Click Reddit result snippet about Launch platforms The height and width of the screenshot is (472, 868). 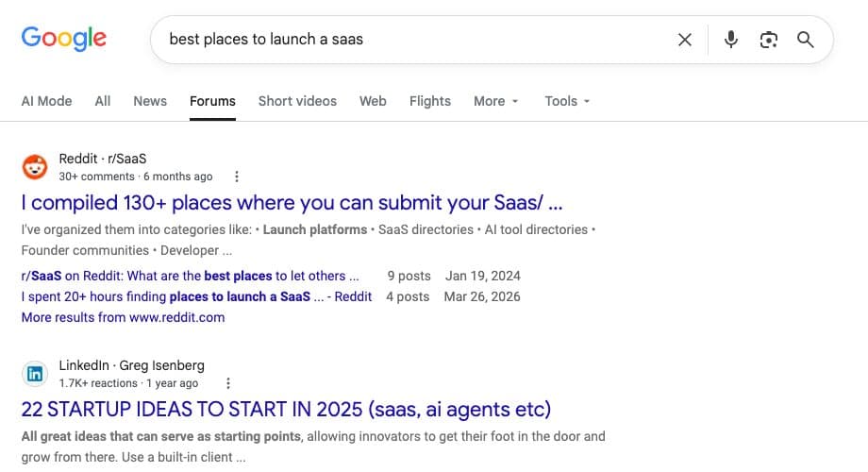click(x=309, y=240)
